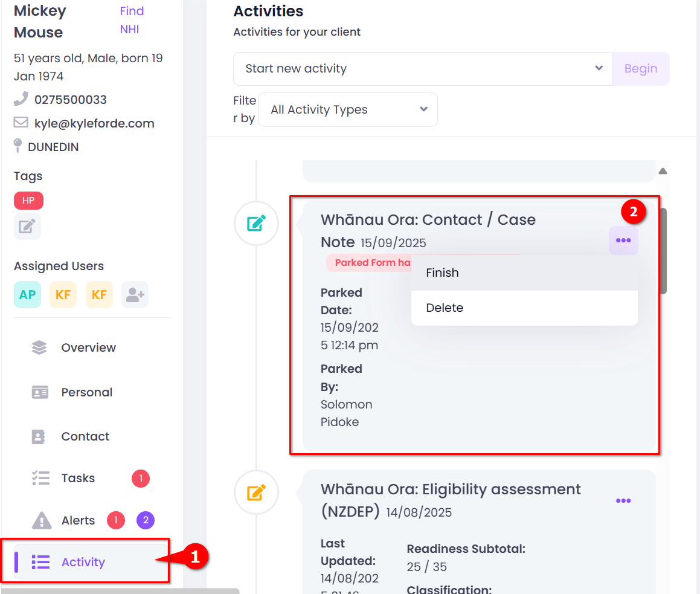Click the Find NHI link
The height and width of the screenshot is (594, 700).
(132, 20)
